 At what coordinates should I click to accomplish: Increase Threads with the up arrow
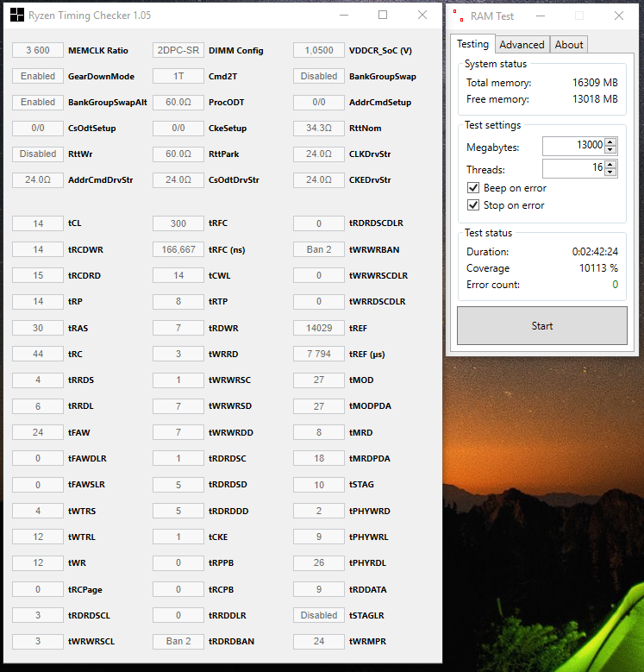click(x=610, y=164)
